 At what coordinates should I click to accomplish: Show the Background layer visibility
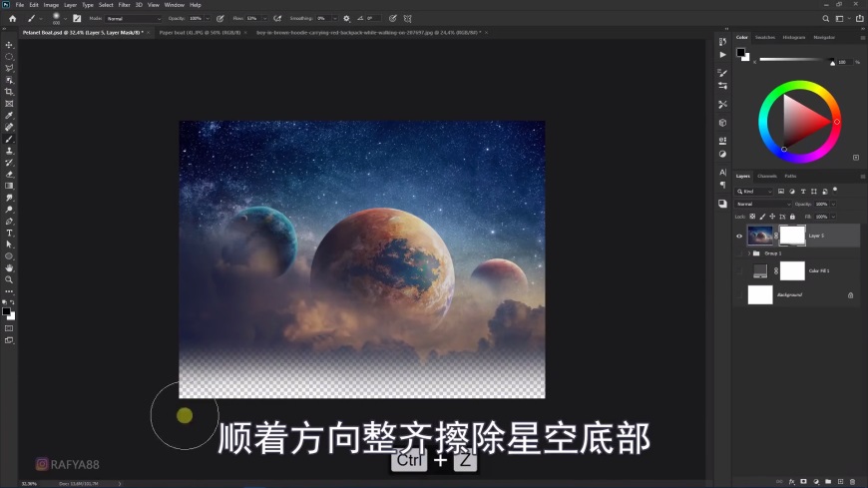pos(739,294)
